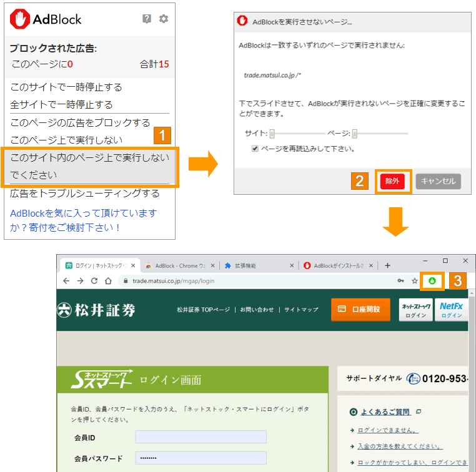Maximize the Chrome window
Image resolution: width=476 pixels, height=472 pixels.
pyautogui.click(x=445, y=261)
